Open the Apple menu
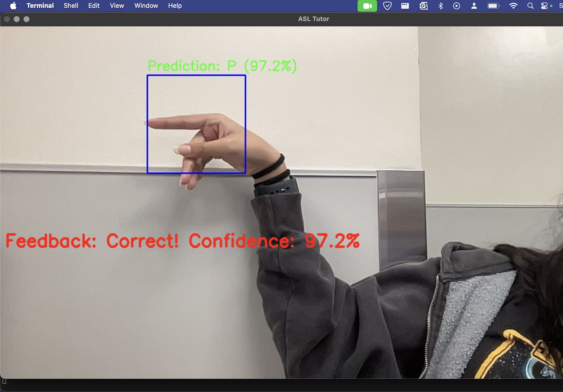 click(13, 6)
